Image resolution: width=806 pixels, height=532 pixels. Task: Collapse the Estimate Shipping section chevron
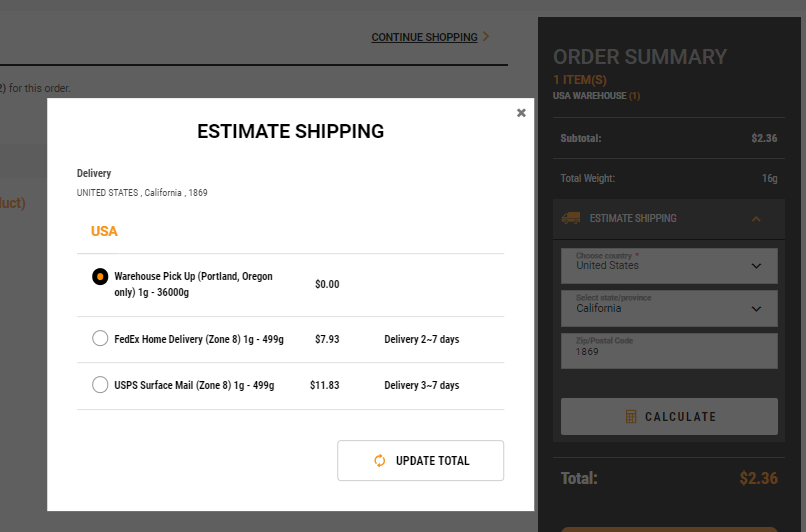756,219
